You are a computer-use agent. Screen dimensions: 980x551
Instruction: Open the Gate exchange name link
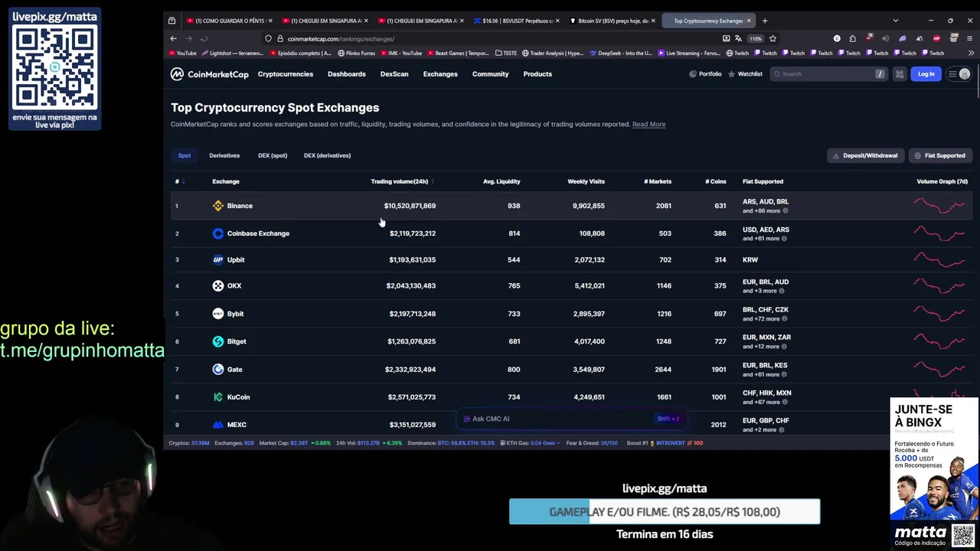point(234,370)
